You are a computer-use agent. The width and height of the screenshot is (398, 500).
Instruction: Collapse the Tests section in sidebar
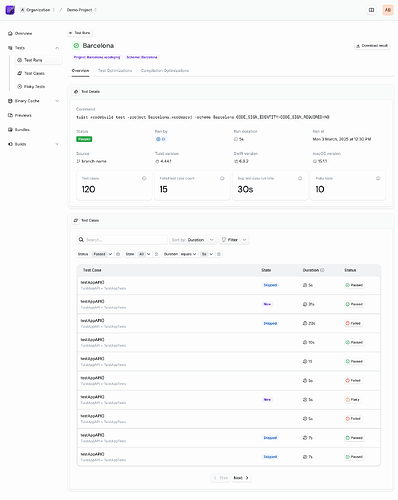tap(57, 48)
